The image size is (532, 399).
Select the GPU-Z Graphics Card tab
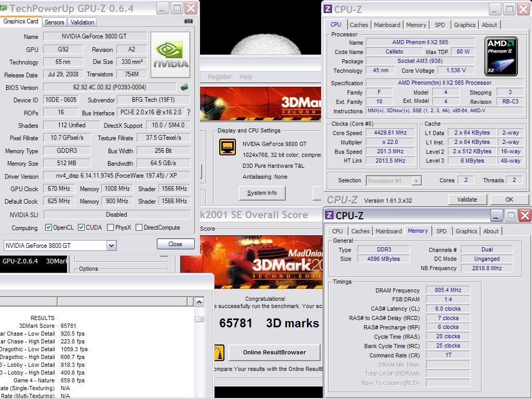21,21
